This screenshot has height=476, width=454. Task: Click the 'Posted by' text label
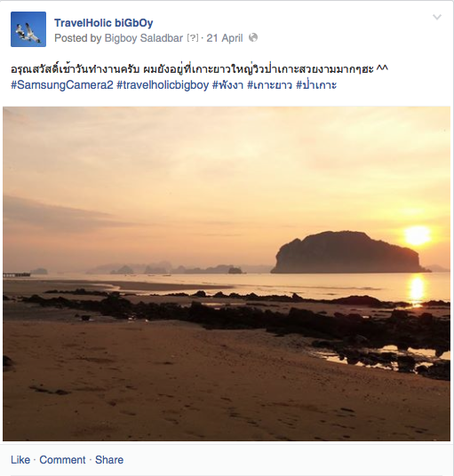(x=78, y=38)
